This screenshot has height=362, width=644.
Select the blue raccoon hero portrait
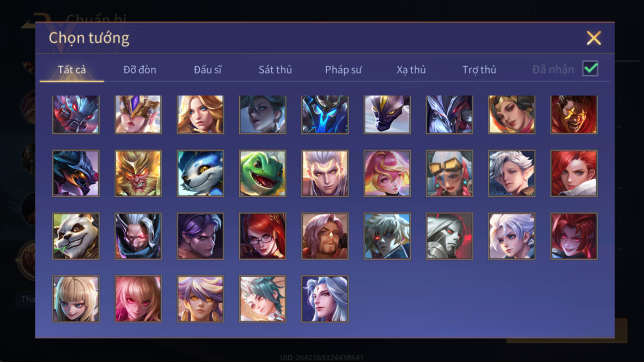[200, 173]
